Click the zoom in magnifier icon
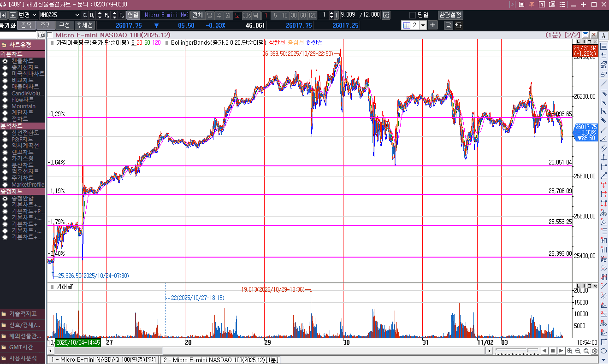609x364 pixels. pos(570,351)
